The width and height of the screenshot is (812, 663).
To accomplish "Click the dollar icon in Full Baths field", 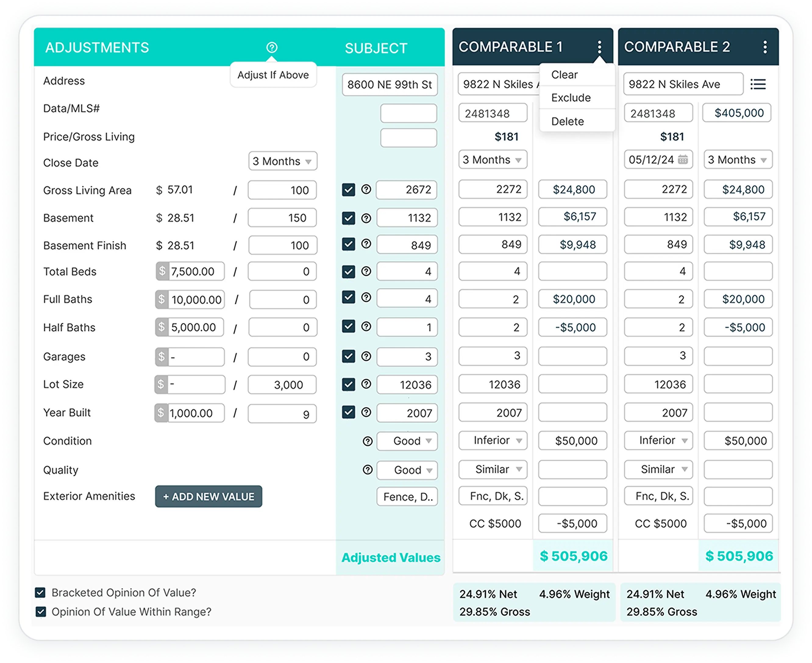I will point(162,299).
